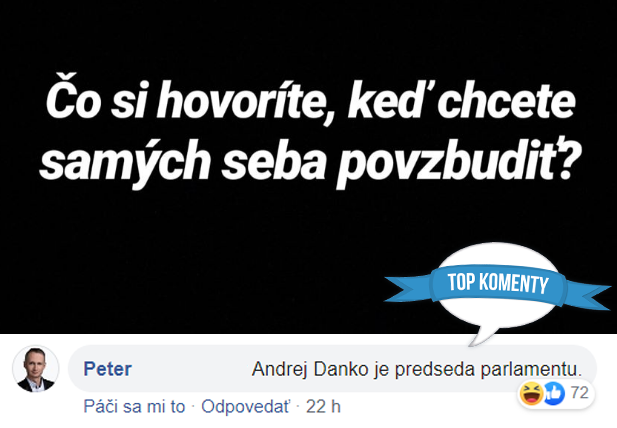This screenshot has height=428, width=617.
Task: Reply via the Odpovedať link
Action: (245, 406)
